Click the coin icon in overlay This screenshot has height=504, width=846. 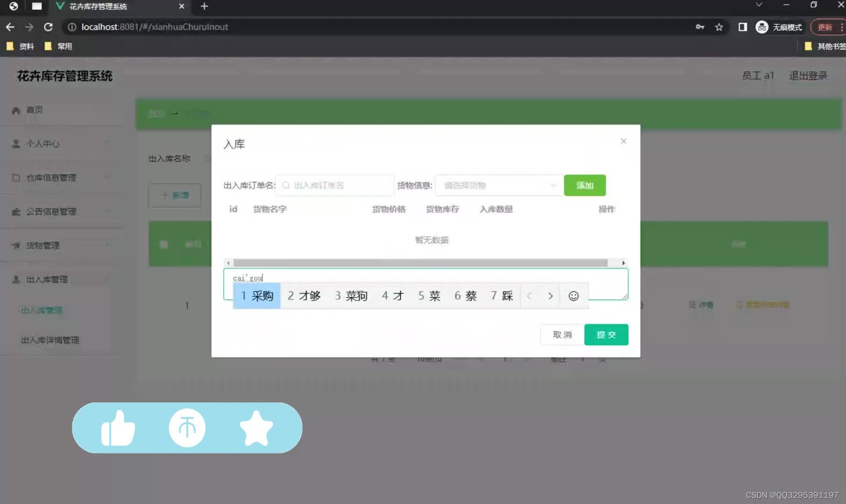[187, 428]
